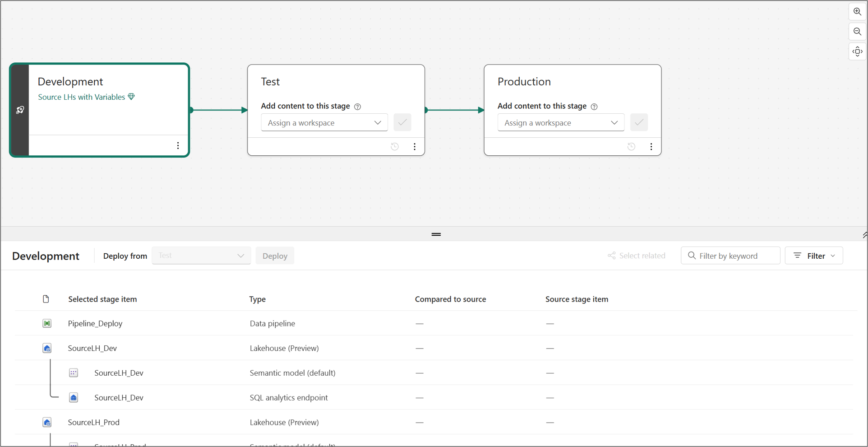Screen dimensions: 868x447
Task: Click the Deploy button
Action: click(275, 256)
